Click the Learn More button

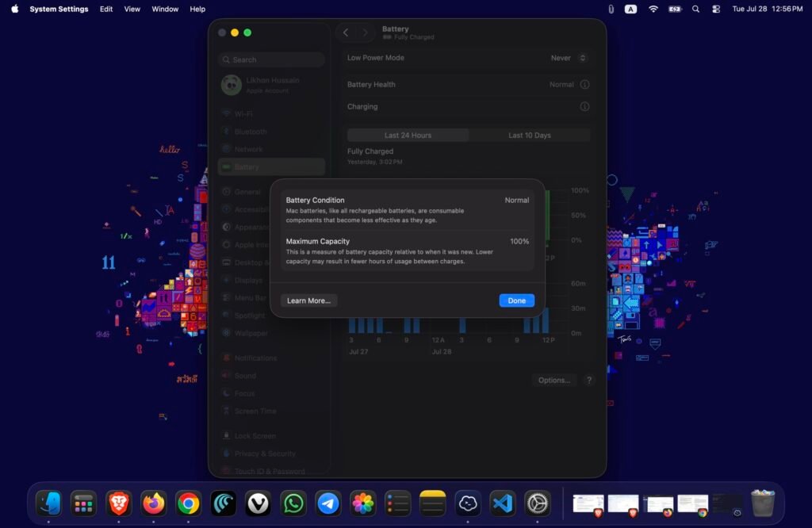tap(308, 300)
